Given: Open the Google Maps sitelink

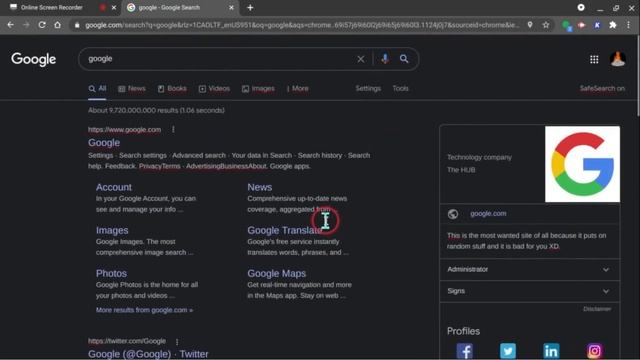Looking at the screenshot, I should [276, 273].
